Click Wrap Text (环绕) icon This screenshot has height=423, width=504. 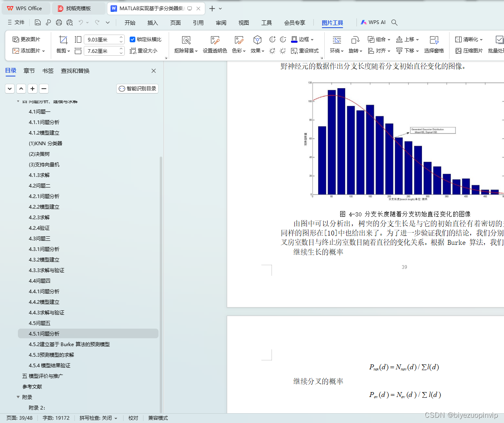337,40
